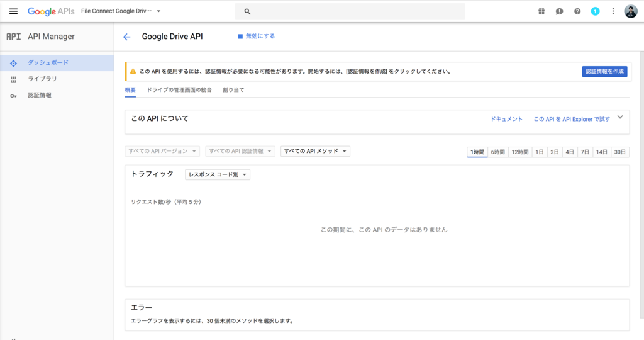Click the エラー section heading
Image resolution: width=644 pixels, height=340 pixels.
[x=142, y=307]
